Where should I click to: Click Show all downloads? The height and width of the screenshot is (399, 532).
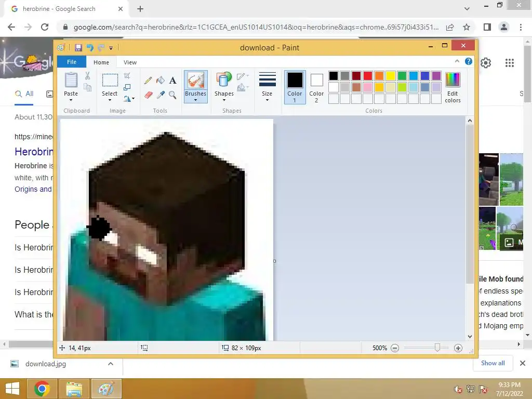tap(493, 363)
